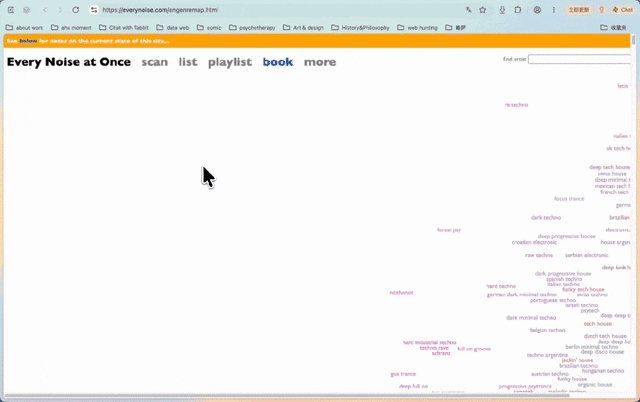Click the site info icon in address bar

tap(94, 10)
